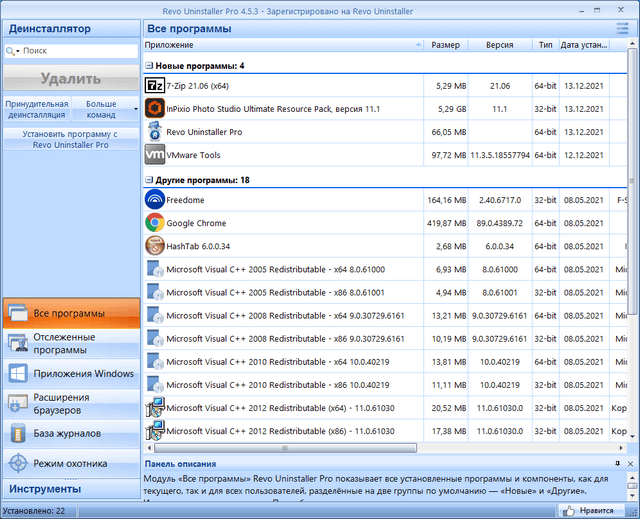Click icon of Visual C++ 2005 x86 row
This screenshot has height=519, width=640.
point(155,292)
